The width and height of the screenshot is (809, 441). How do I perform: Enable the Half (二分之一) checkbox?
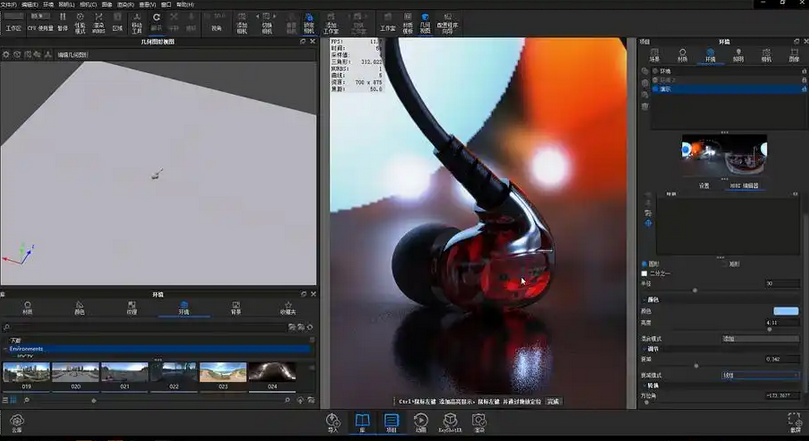pos(644,273)
